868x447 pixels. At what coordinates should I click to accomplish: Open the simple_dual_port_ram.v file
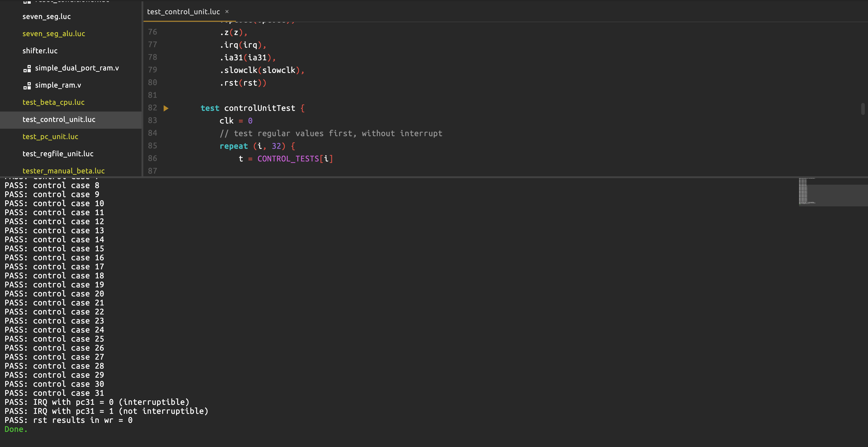click(77, 68)
